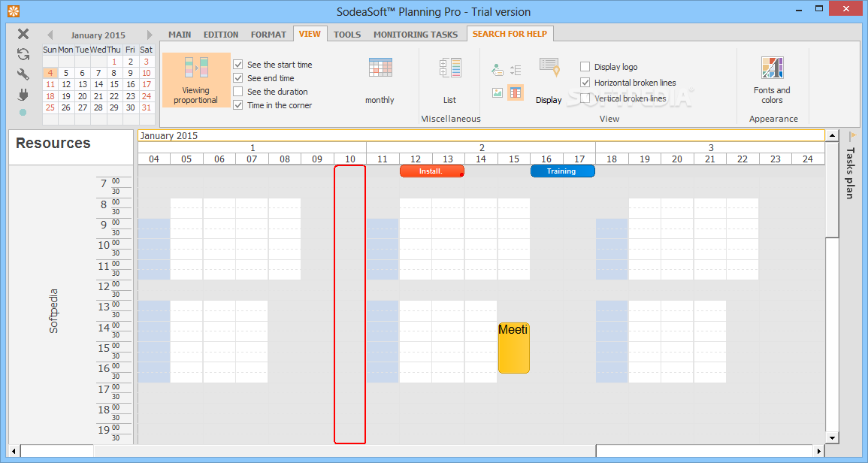Click day 04 column header

click(x=154, y=159)
